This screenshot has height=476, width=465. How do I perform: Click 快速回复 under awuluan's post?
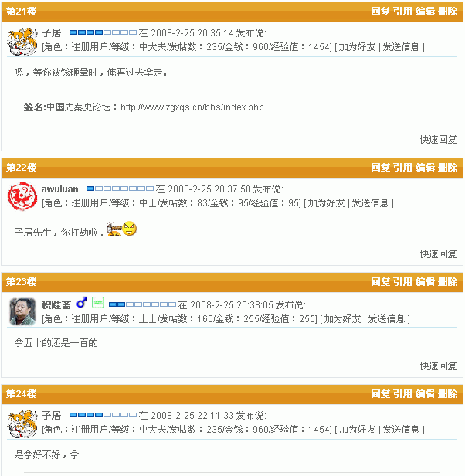438,254
